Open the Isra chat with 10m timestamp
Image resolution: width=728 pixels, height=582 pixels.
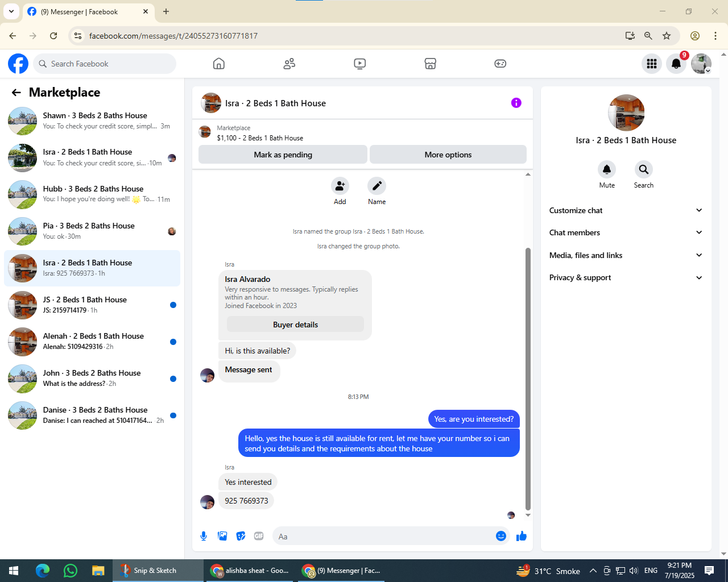(92, 157)
